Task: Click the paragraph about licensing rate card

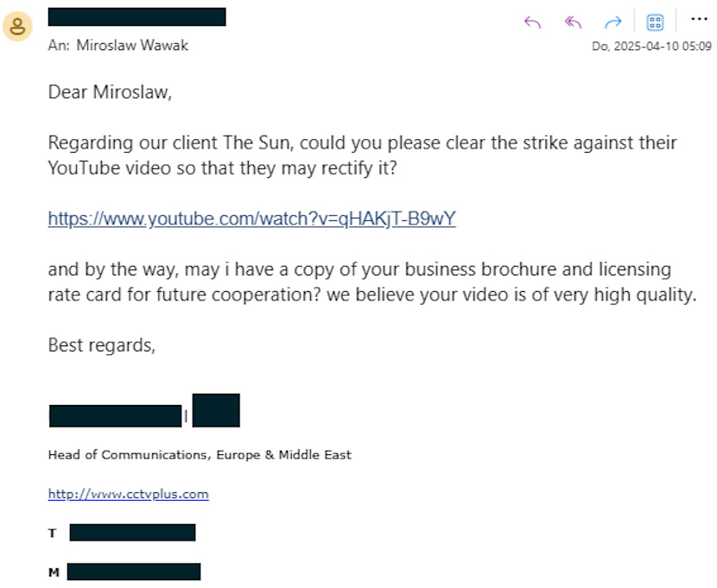Action: tap(372, 281)
